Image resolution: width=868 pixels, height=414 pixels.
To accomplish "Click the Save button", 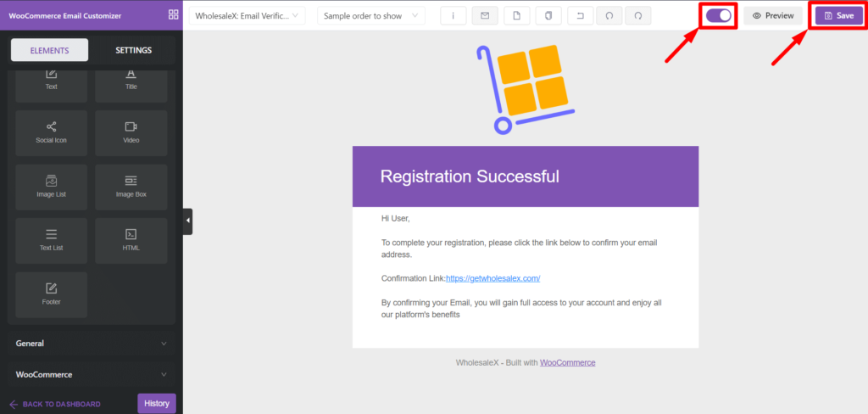I will coord(839,15).
